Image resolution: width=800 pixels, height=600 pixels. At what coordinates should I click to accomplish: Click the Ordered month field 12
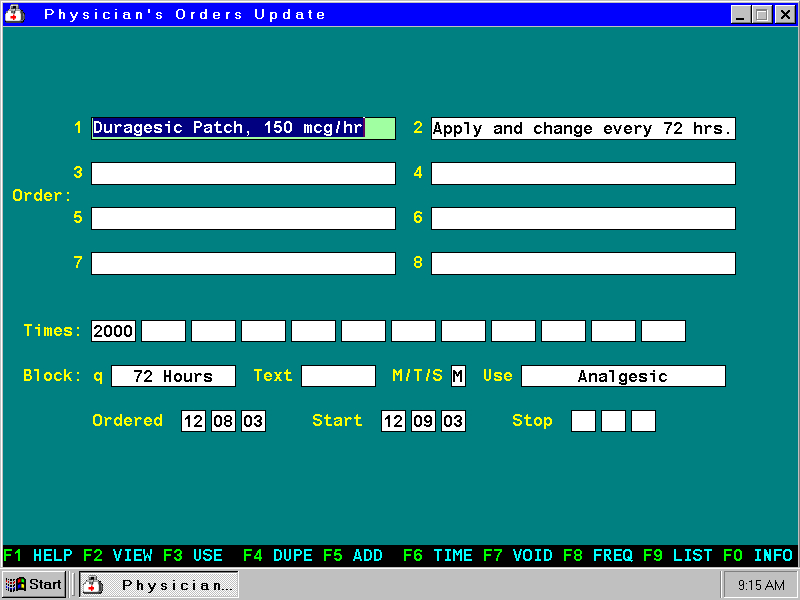pos(193,421)
